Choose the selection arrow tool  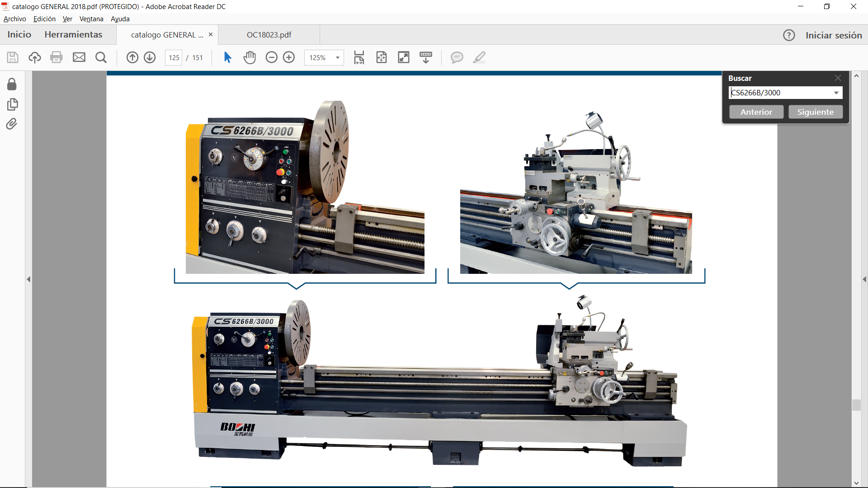click(x=227, y=57)
